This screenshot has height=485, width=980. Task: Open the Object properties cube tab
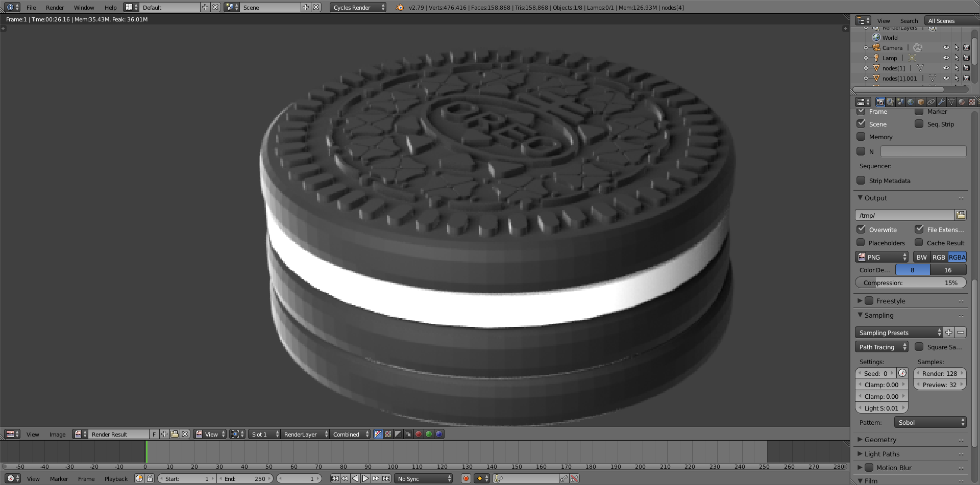tap(921, 102)
